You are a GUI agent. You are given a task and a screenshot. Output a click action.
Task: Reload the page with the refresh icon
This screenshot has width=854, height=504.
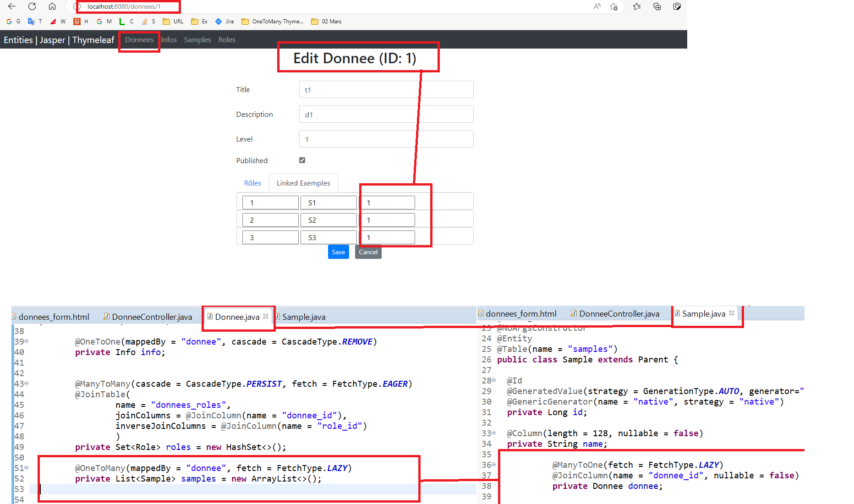pyautogui.click(x=32, y=6)
